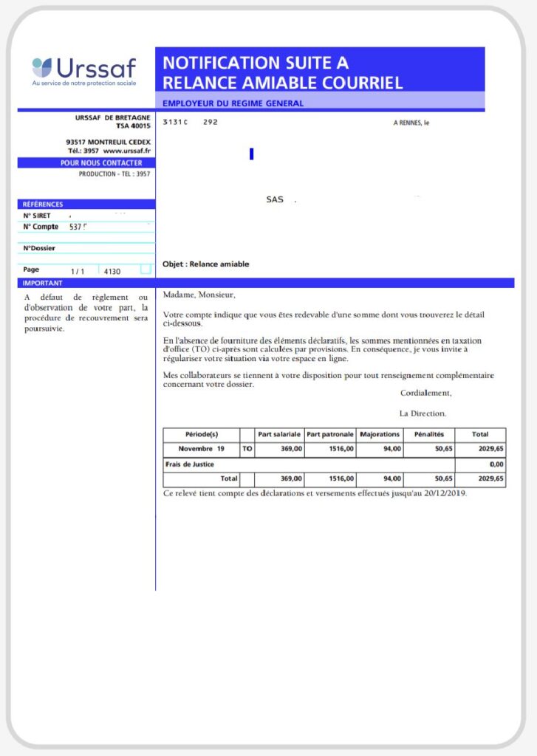
Task: Click the small blue marker above SAS
Action: coord(252,154)
